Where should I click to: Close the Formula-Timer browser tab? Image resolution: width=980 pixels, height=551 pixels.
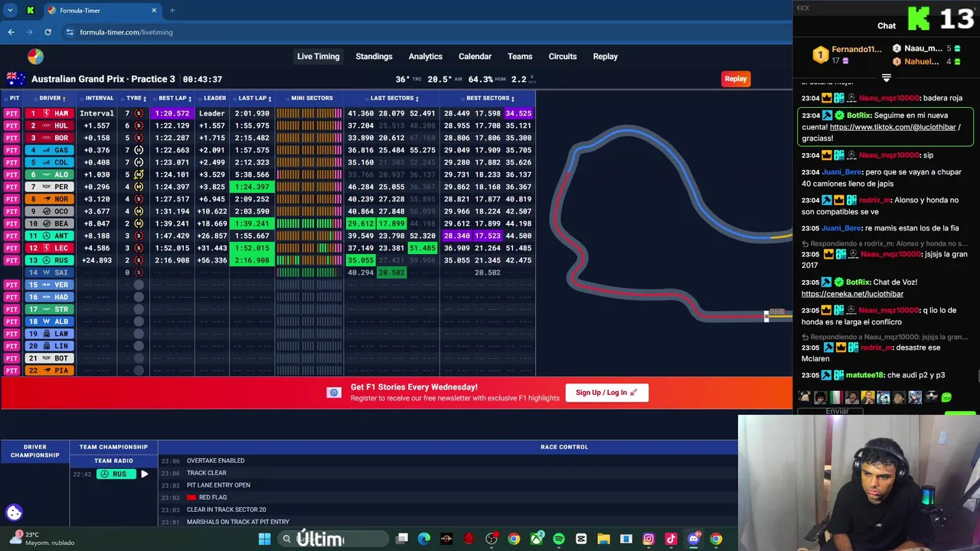[x=154, y=11]
